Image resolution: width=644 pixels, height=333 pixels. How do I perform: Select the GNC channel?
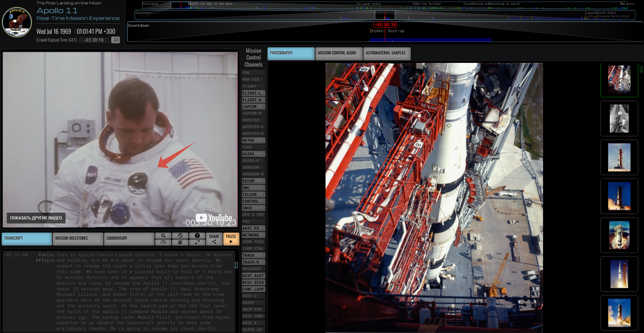253,188
